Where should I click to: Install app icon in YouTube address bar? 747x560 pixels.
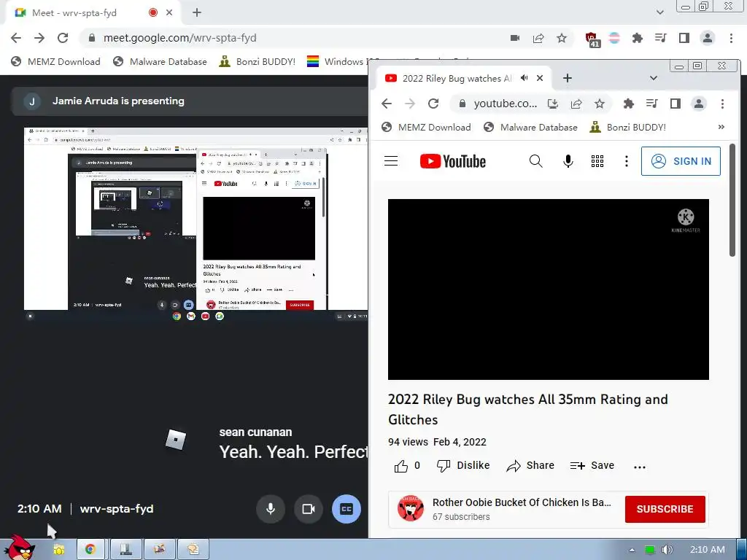pos(553,104)
